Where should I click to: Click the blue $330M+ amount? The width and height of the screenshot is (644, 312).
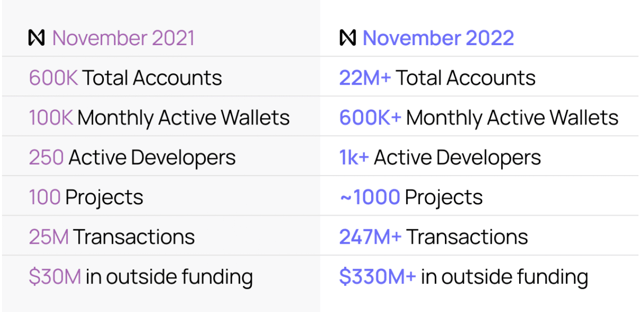click(x=378, y=277)
